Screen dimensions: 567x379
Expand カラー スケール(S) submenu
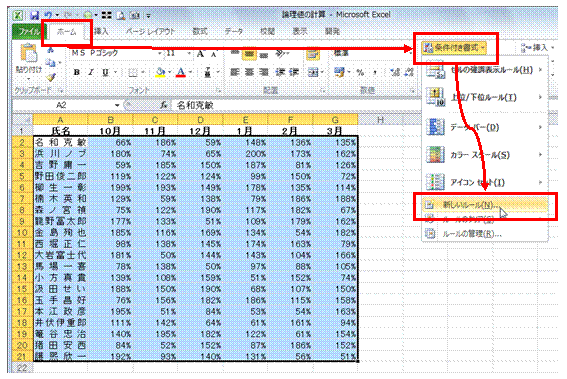485,155
